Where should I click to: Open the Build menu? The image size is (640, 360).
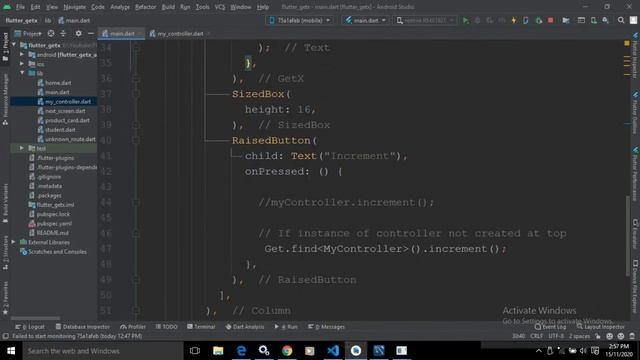pyautogui.click(x=168, y=7)
